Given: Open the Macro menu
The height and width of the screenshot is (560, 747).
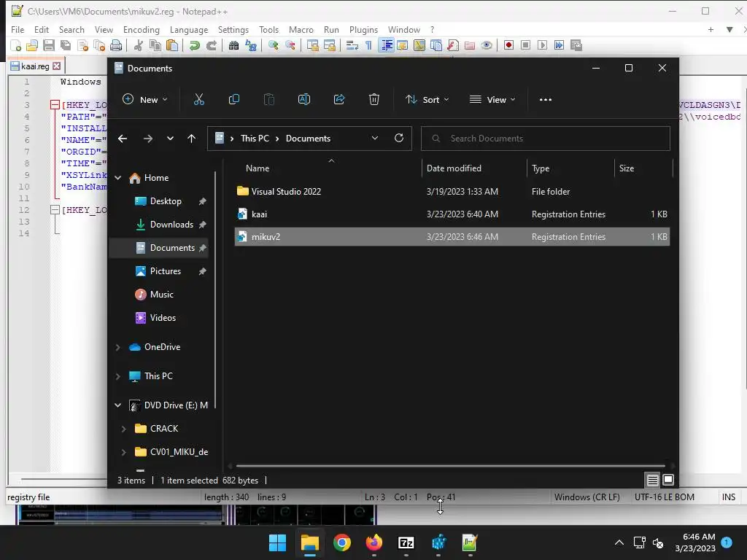Looking at the screenshot, I should [x=301, y=29].
